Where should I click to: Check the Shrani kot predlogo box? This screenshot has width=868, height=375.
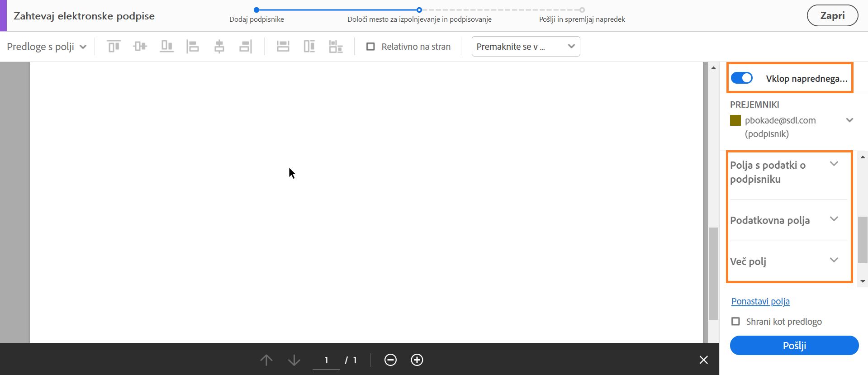[736, 322]
